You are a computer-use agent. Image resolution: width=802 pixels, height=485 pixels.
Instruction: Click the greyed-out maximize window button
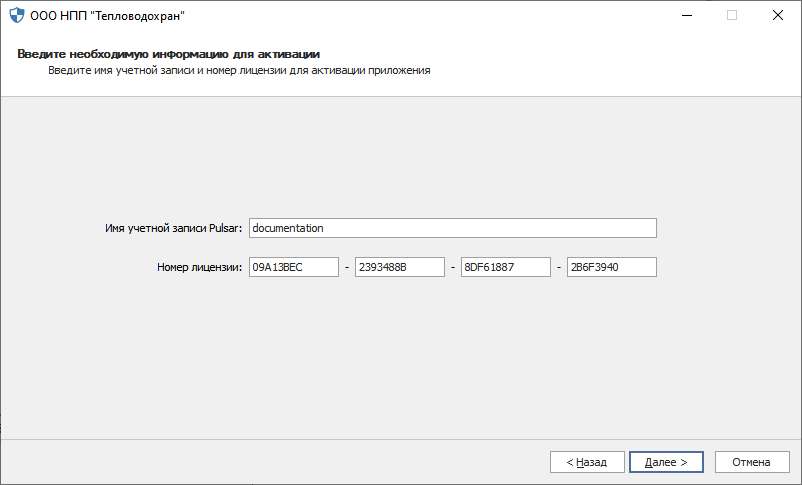(732, 15)
